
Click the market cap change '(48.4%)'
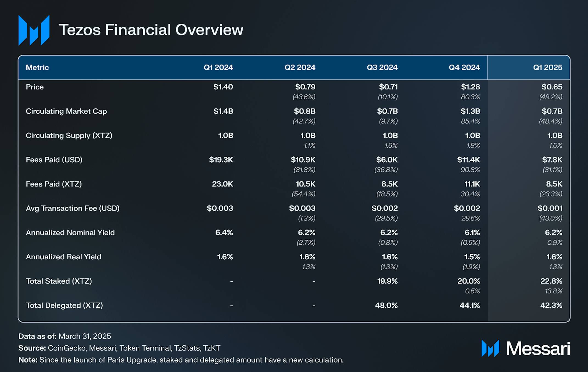pyautogui.click(x=551, y=121)
